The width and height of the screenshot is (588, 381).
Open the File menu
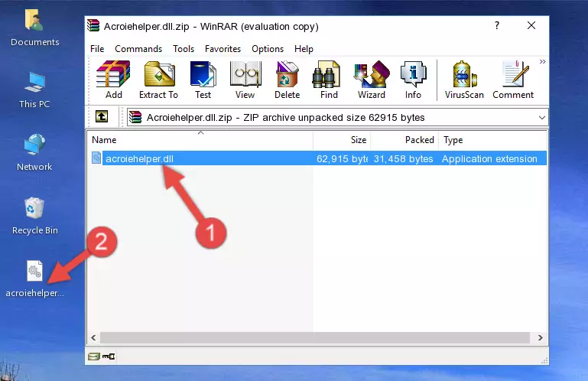pyautogui.click(x=97, y=49)
